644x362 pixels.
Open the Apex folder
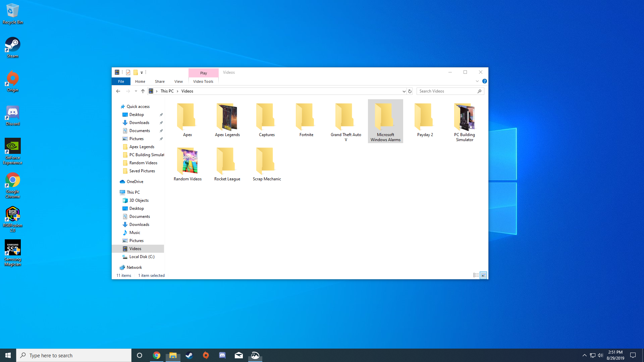tap(187, 120)
